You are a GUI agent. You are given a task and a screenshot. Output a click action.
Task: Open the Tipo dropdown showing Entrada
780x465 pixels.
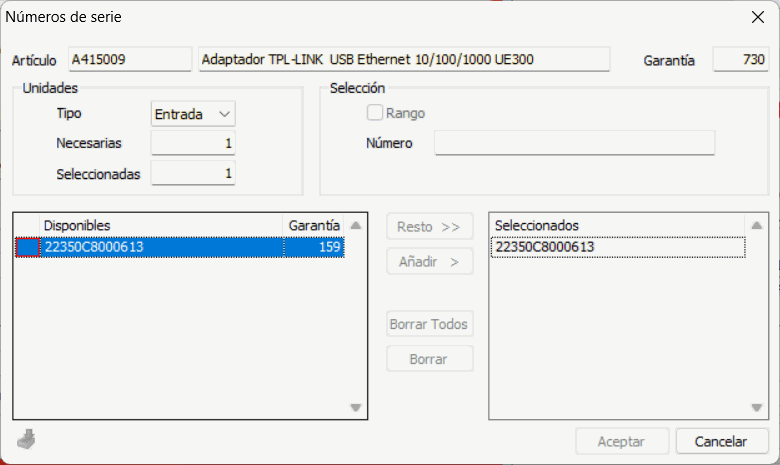point(193,114)
